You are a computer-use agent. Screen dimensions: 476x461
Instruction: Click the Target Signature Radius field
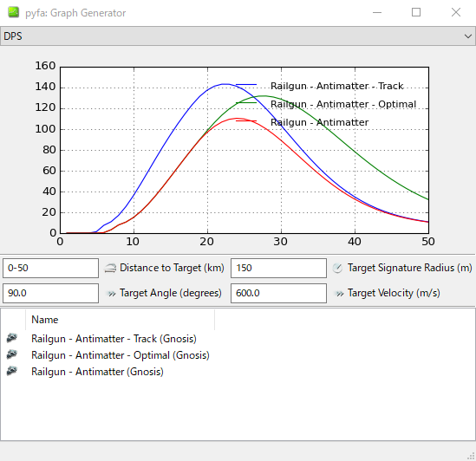278,268
